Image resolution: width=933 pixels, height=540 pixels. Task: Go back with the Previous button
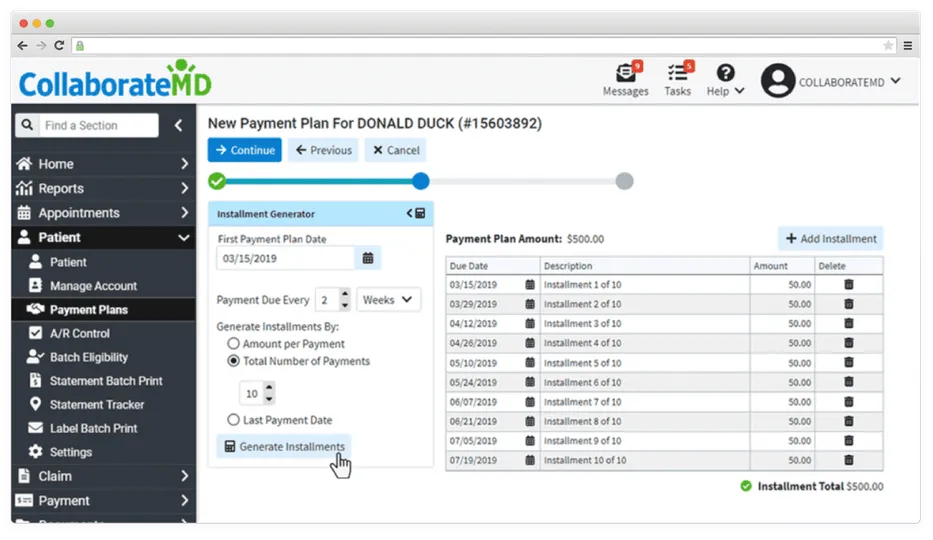click(x=324, y=150)
